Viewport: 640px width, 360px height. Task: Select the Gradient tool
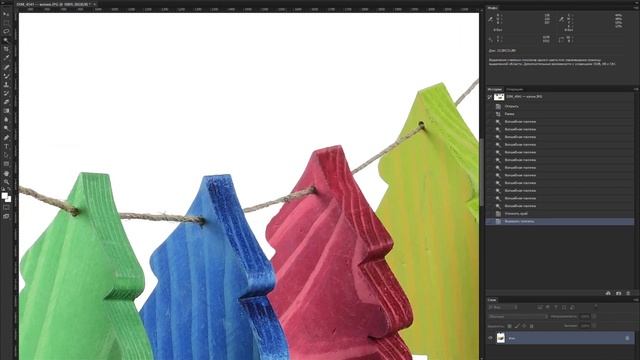(x=6, y=111)
